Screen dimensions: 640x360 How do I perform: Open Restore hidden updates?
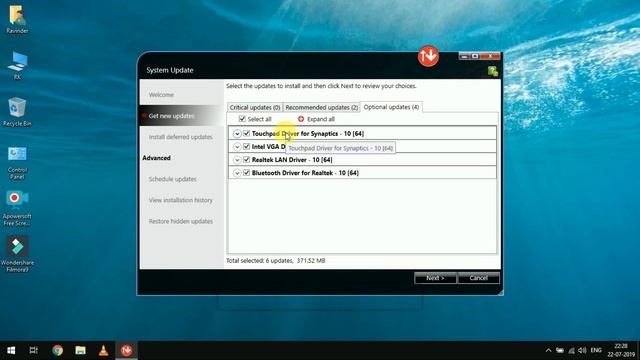(180, 221)
